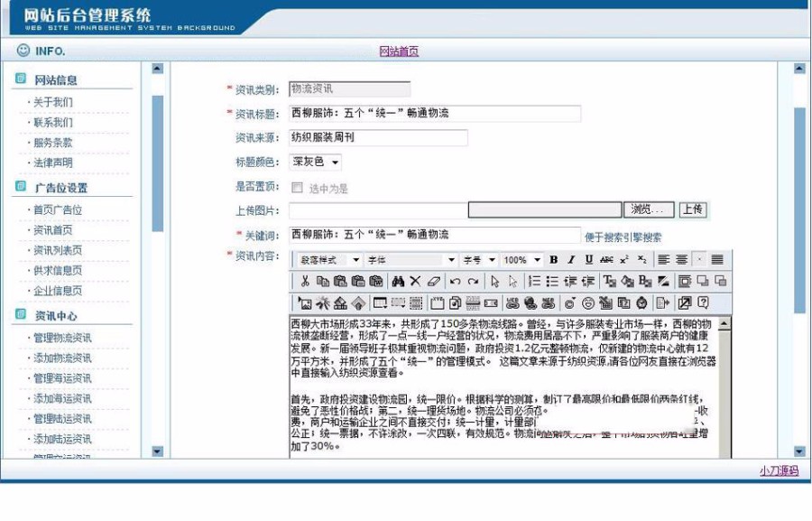Image resolution: width=812 pixels, height=521 pixels.
Task: Align text left in editor
Action: coord(663,260)
